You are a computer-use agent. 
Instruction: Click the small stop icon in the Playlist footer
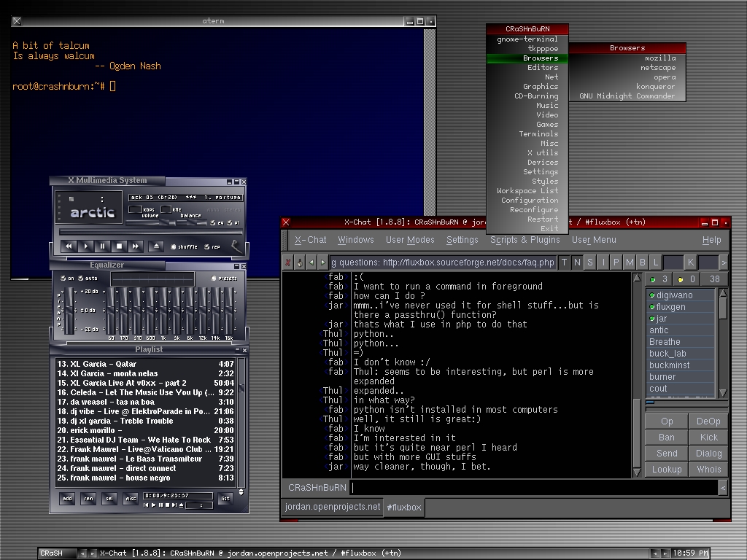click(x=167, y=505)
